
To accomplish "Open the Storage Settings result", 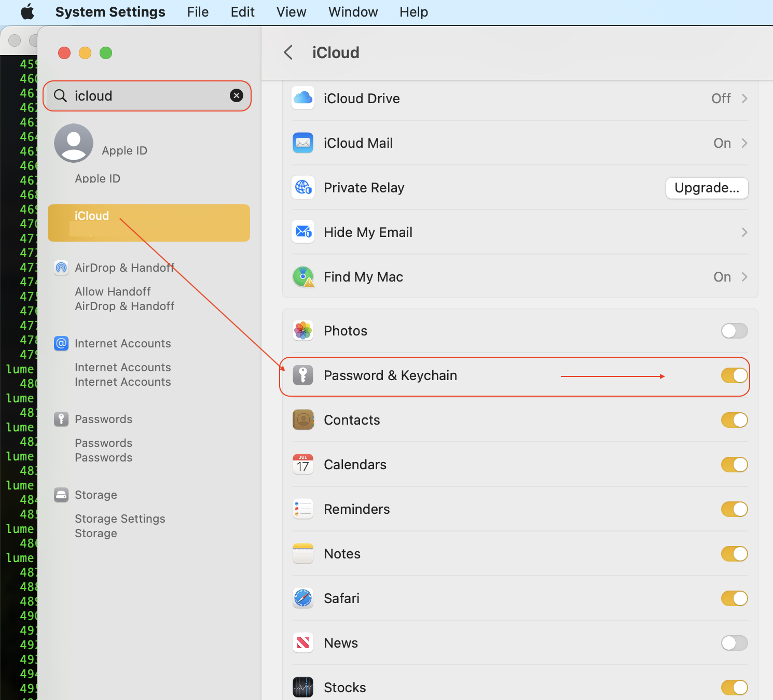I will point(120,519).
